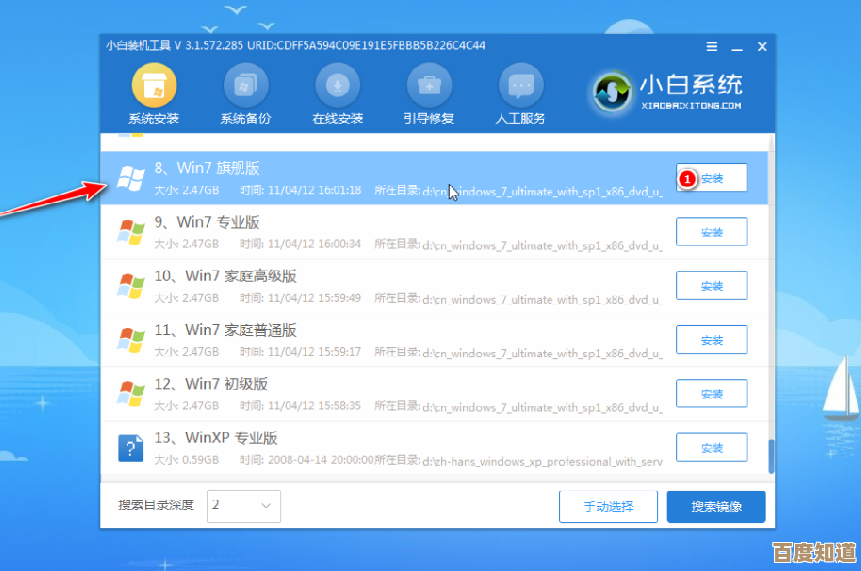This screenshot has height=571, width=861.
Task: Click the 系统备份 tab label
Action: point(245,118)
